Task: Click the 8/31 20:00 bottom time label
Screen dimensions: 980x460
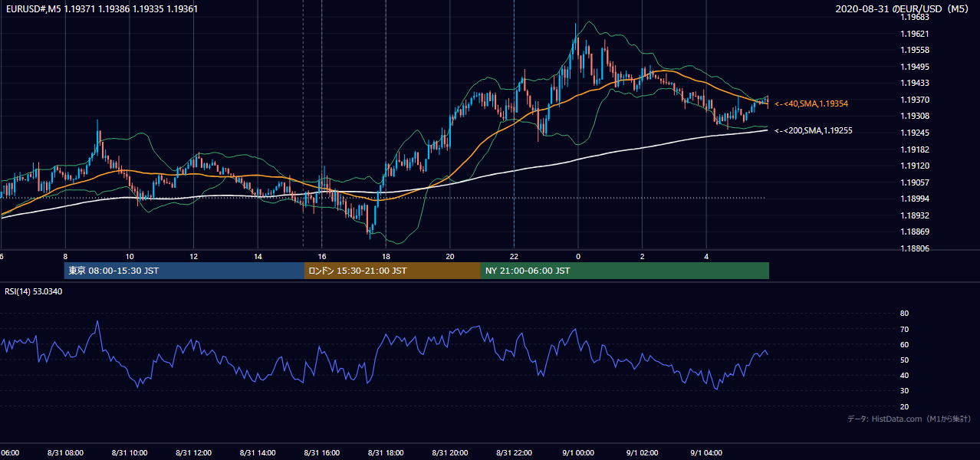Action: coord(449,453)
